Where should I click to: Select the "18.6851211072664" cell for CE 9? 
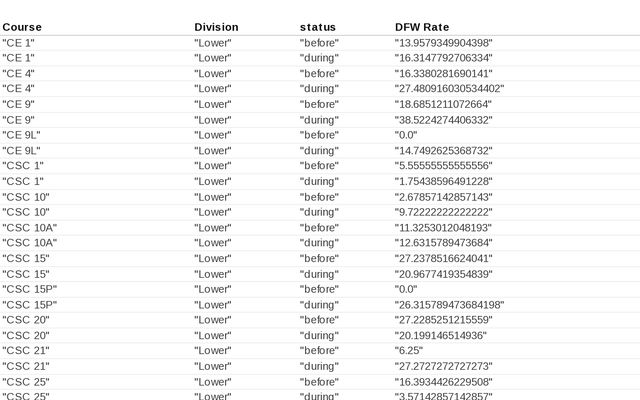pos(443,105)
